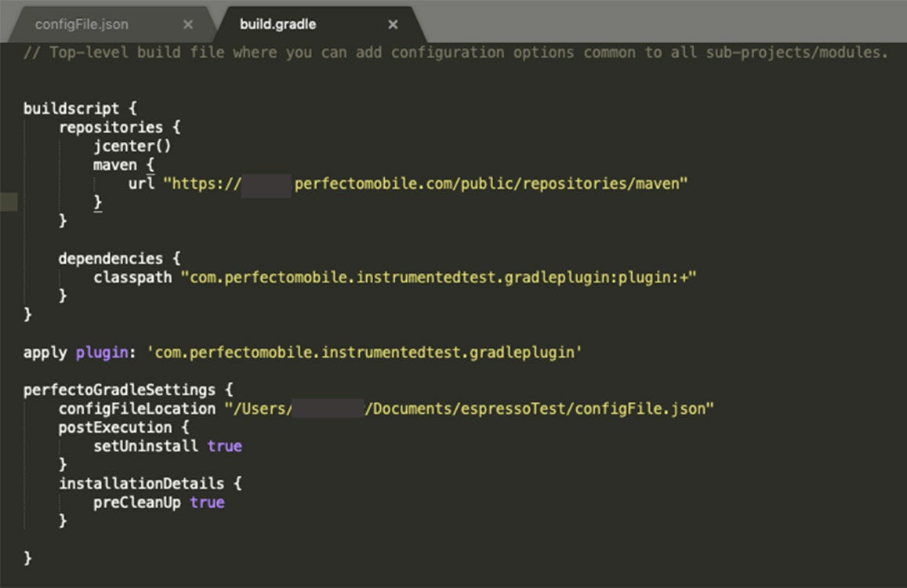Click the dependencies block name

(111, 258)
